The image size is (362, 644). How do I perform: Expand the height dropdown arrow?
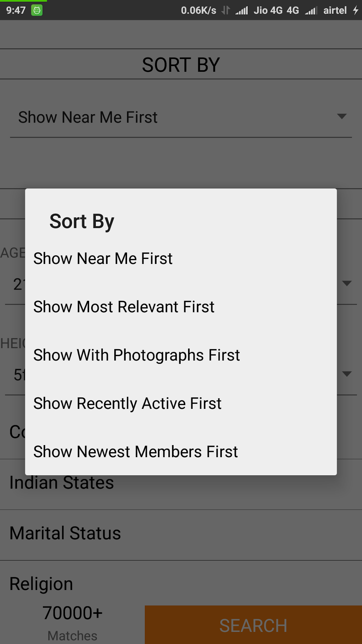347,374
